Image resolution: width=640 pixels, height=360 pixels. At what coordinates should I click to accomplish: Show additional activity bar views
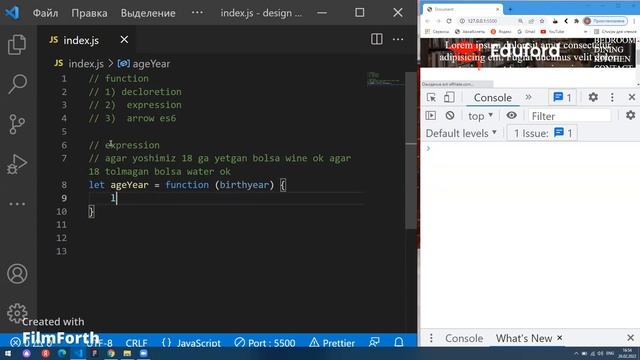17,204
